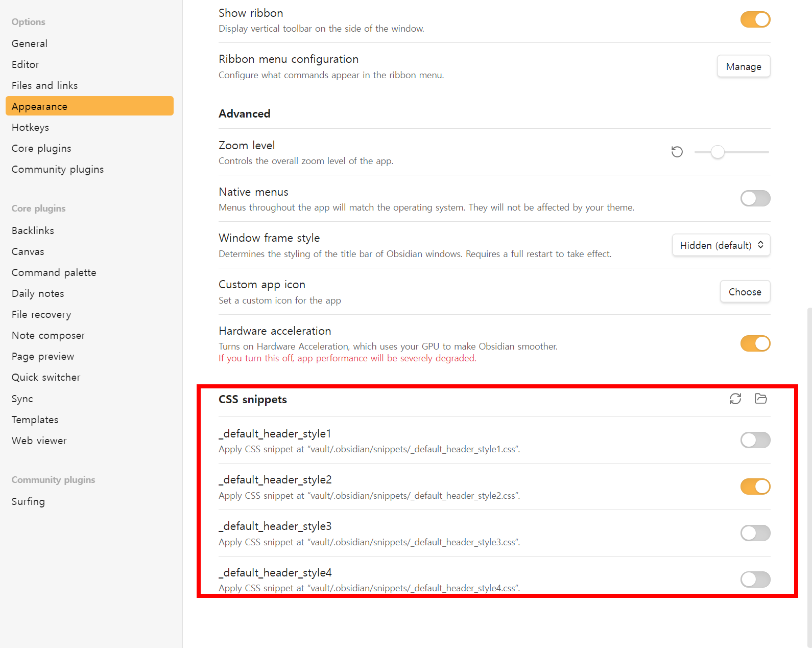Open Editor settings section
The width and height of the screenshot is (812, 648).
point(89,64)
